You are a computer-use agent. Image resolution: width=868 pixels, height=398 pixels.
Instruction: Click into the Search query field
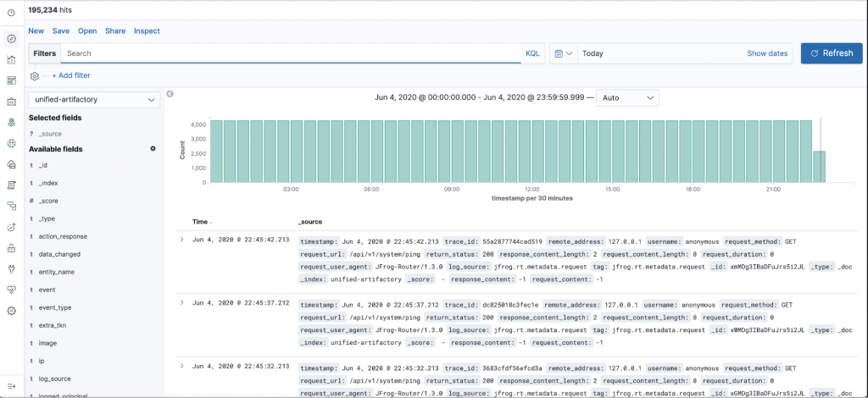tap(288, 53)
